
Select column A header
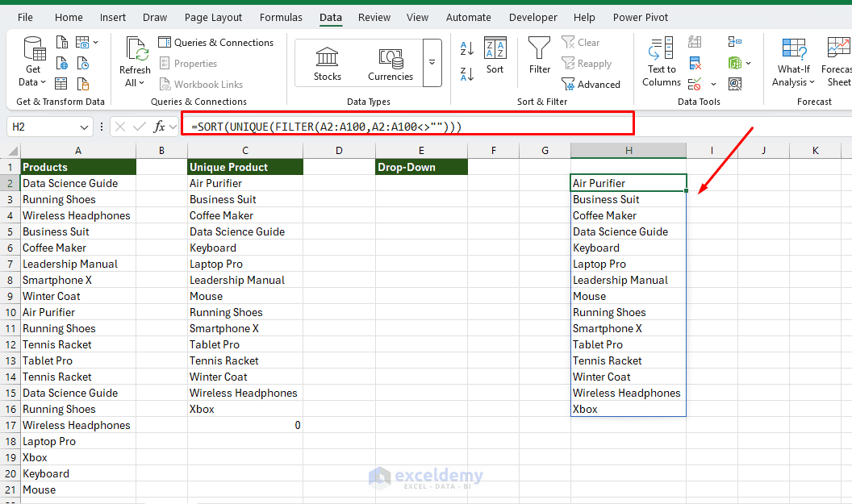click(78, 151)
